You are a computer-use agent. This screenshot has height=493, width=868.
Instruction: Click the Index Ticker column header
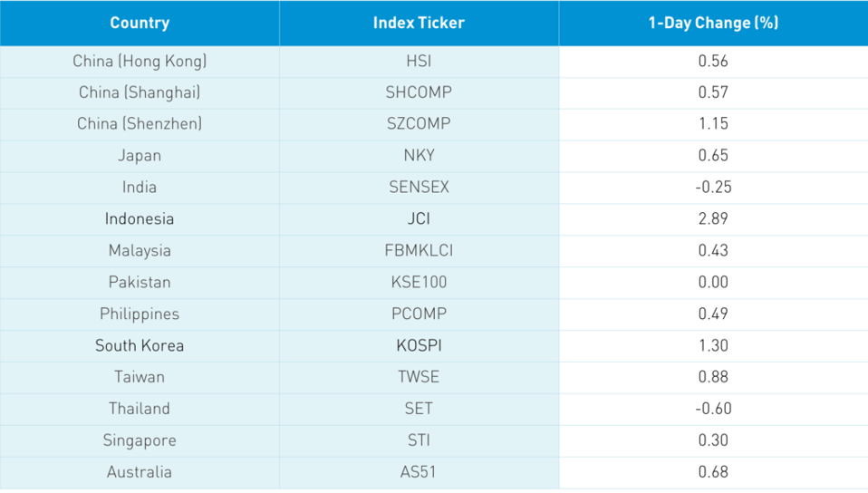pyautogui.click(x=419, y=23)
